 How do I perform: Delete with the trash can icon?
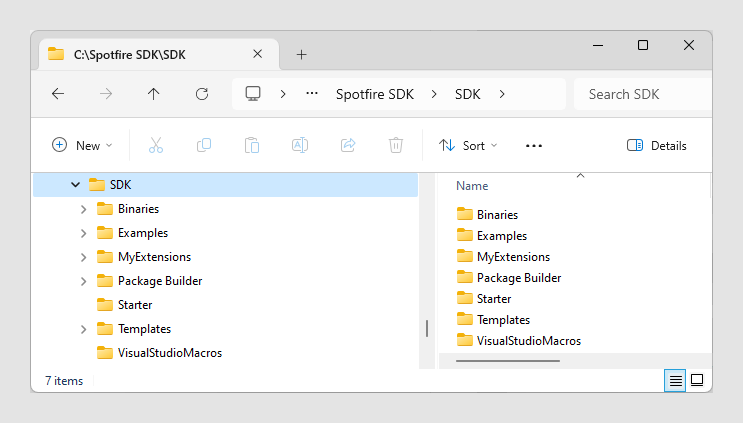pos(396,145)
